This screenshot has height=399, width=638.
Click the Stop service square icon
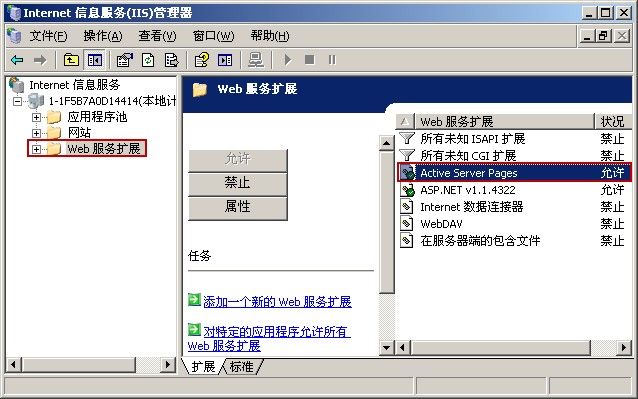click(x=310, y=60)
